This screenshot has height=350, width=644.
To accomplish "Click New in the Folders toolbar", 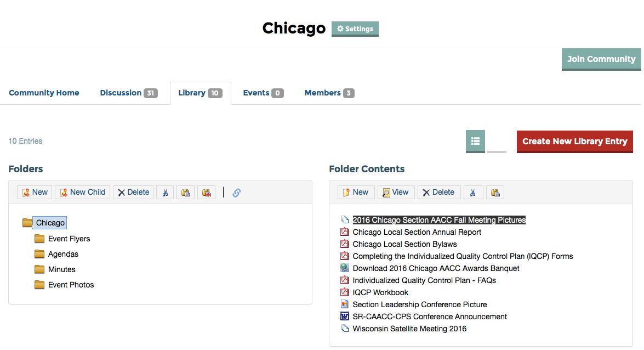I will coord(35,193).
